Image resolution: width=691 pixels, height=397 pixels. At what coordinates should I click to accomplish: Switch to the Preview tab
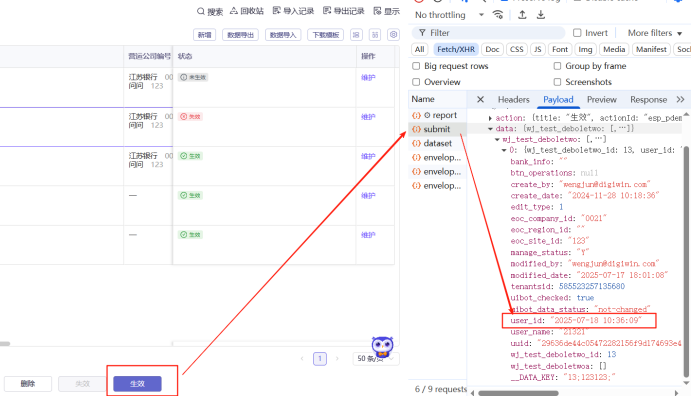(602, 100)
